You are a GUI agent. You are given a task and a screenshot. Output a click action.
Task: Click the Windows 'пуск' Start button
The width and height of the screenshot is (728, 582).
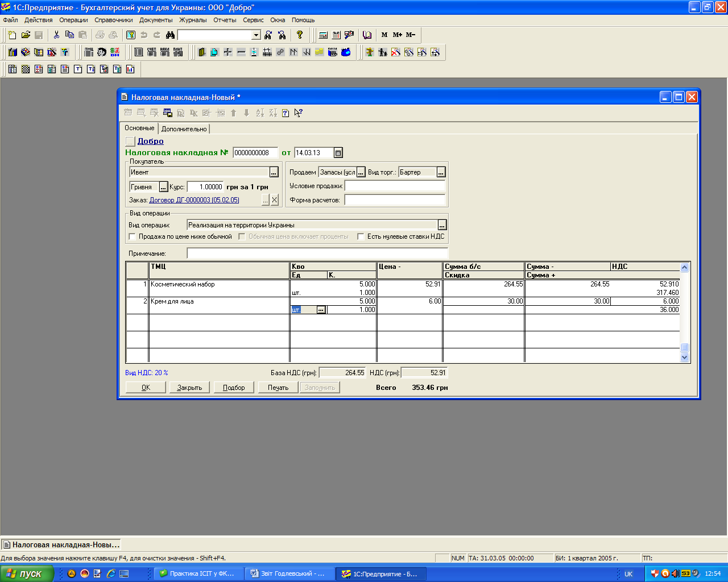tap(27, 573)
